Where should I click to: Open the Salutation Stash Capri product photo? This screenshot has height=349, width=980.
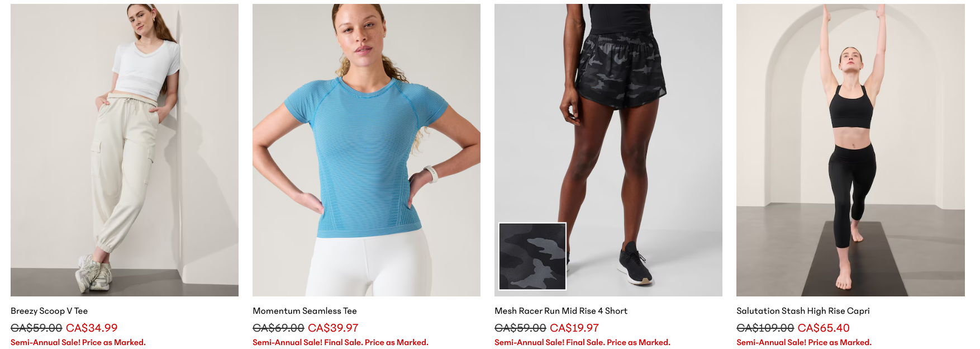pos(850,150)
